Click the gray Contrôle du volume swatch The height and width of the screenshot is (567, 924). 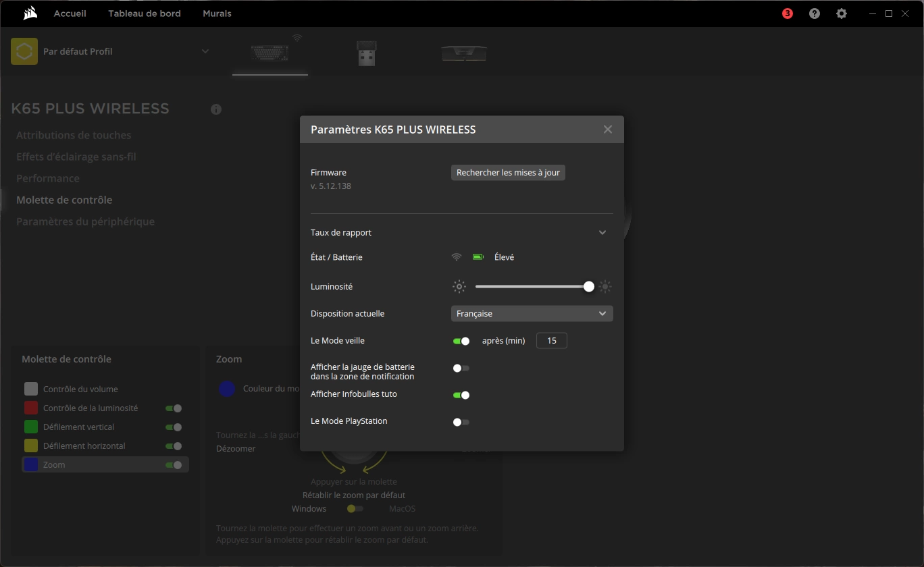pos(31,389)
